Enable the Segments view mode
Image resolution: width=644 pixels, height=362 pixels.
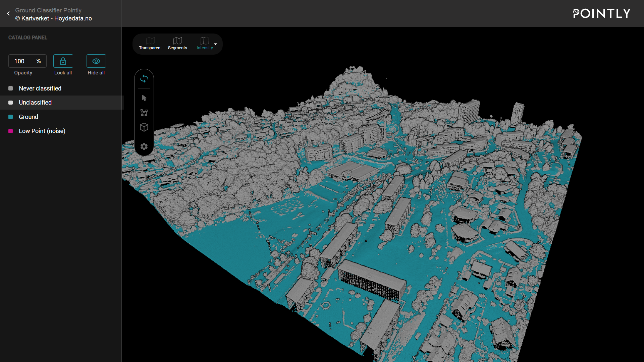[x=177, y=44]
